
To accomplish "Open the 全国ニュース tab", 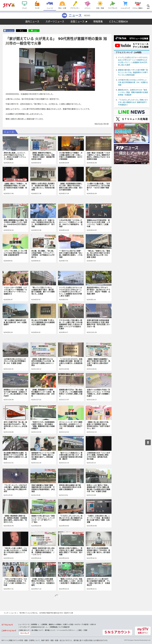I will tap(79, 21).
